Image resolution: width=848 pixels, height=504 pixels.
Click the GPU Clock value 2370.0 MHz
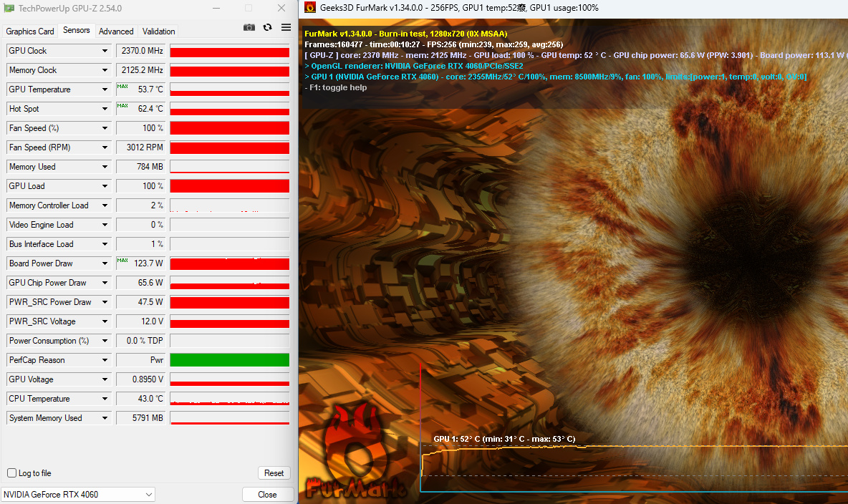coord(140,51)
